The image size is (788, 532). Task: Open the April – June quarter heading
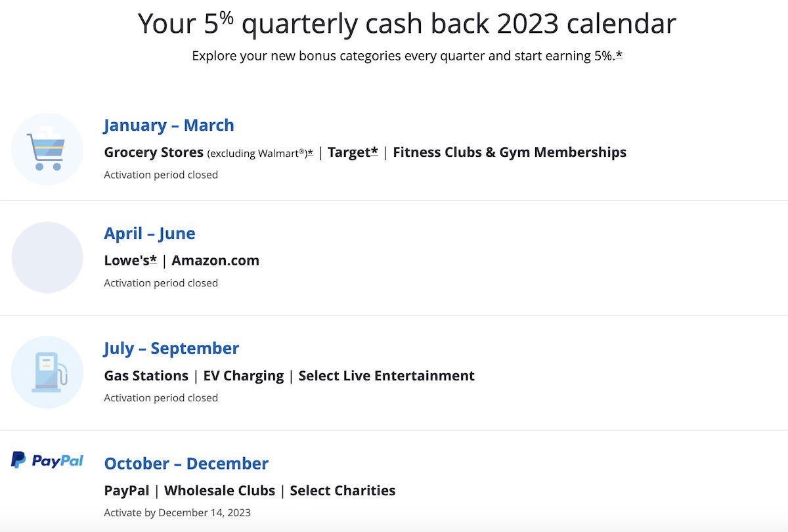pos(150,233)
